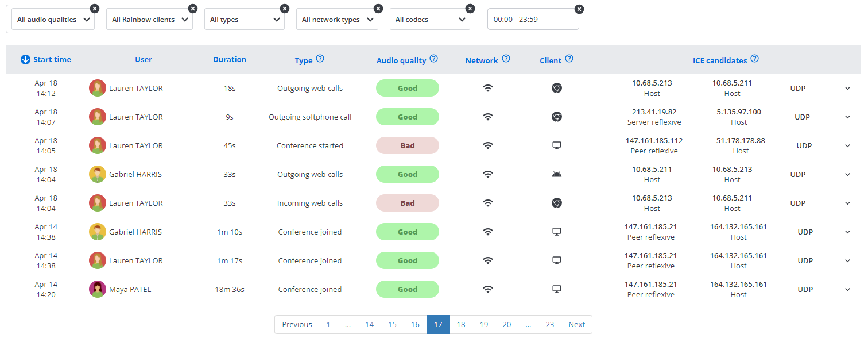Expand the Maya PATEL call row
The height and width of the screenshot is (338, 868).
pos(847,290)
